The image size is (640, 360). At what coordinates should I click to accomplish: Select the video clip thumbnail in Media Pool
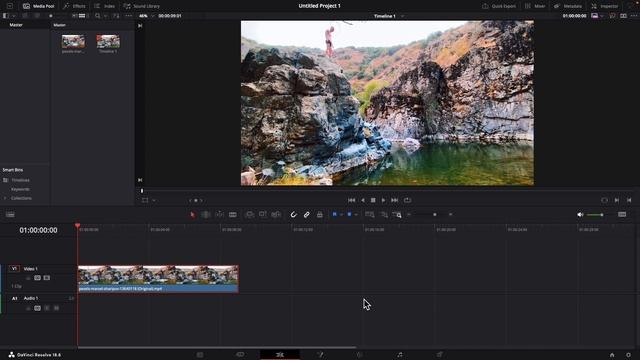pyautogui.click(x=73, y=41)
